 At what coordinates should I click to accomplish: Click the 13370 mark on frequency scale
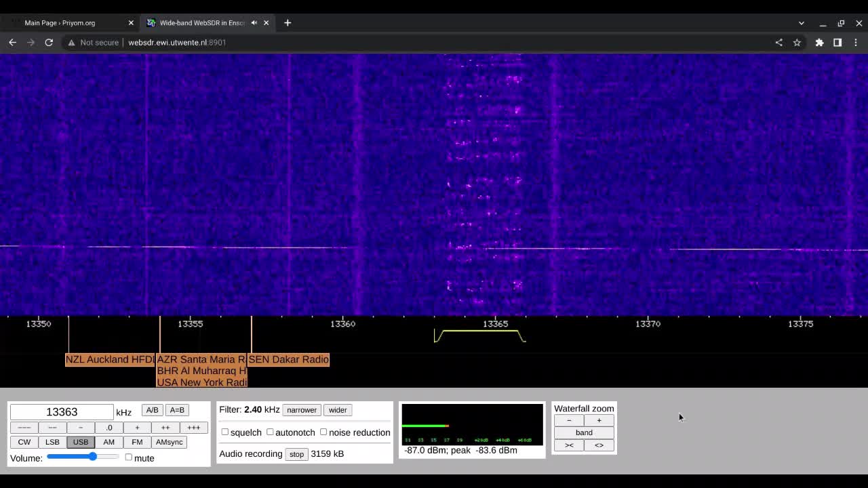648,324
